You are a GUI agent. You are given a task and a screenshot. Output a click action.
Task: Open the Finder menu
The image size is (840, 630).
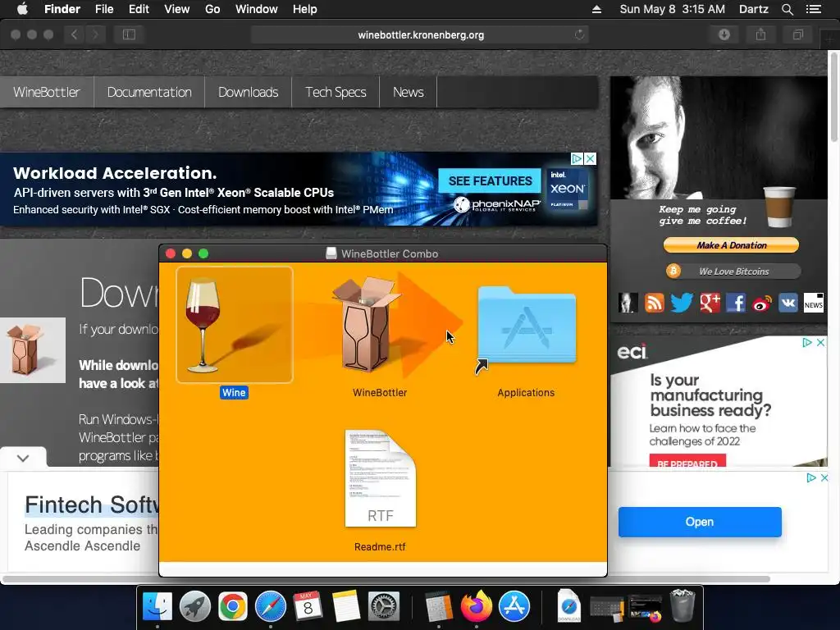62,9
